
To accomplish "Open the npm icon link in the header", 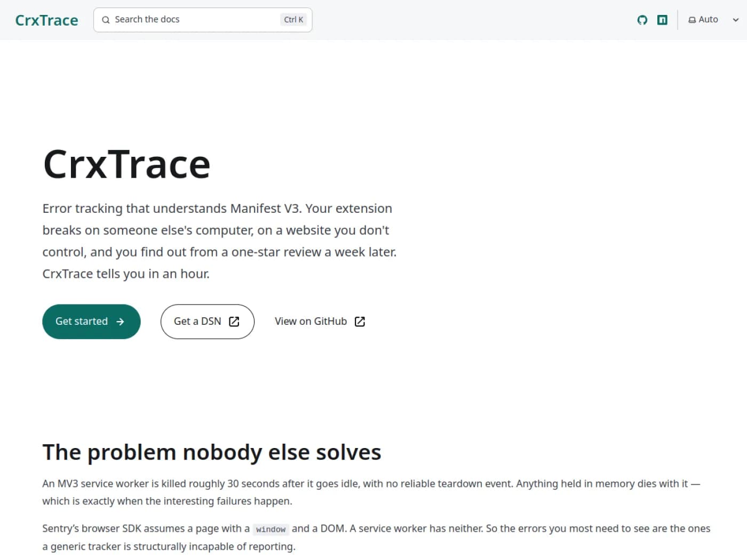I will (662, 20).
